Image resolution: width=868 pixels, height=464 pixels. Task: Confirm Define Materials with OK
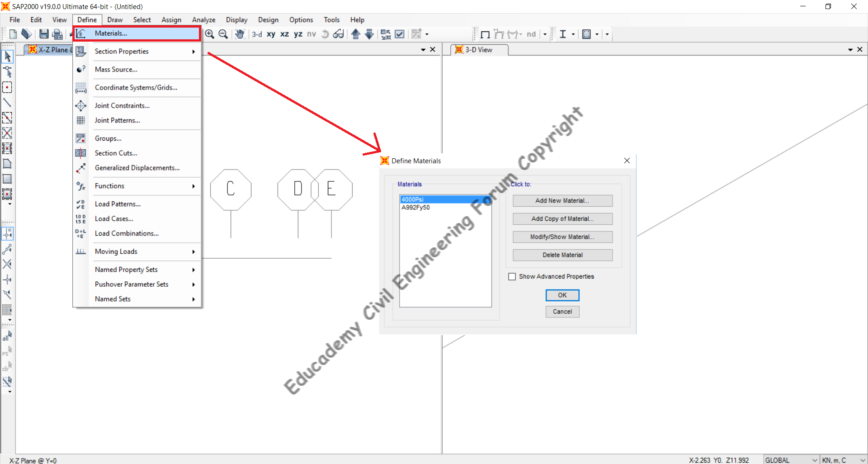click(x=562, y=295)
